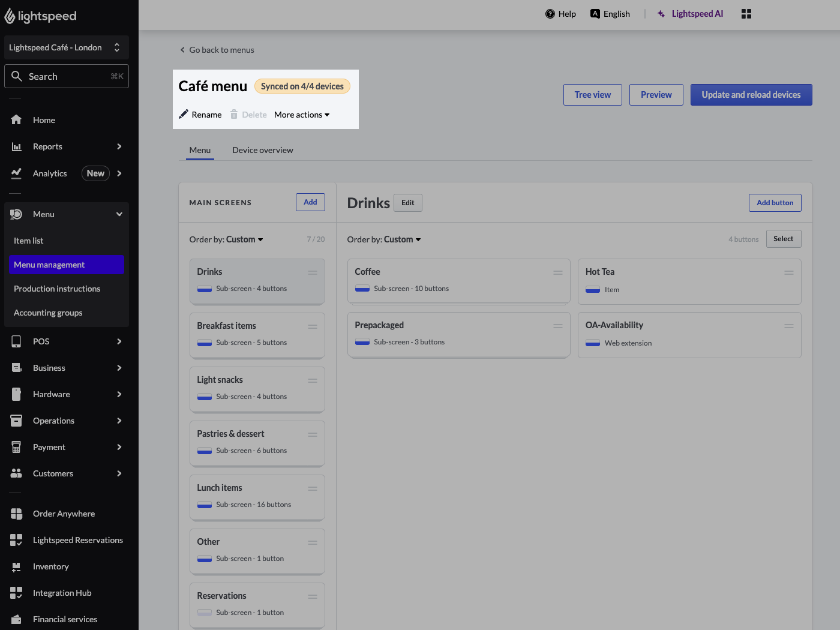Screen dimensions: 840x630
Task: Click Edit next to Drinks
Action: click(408, 203)
